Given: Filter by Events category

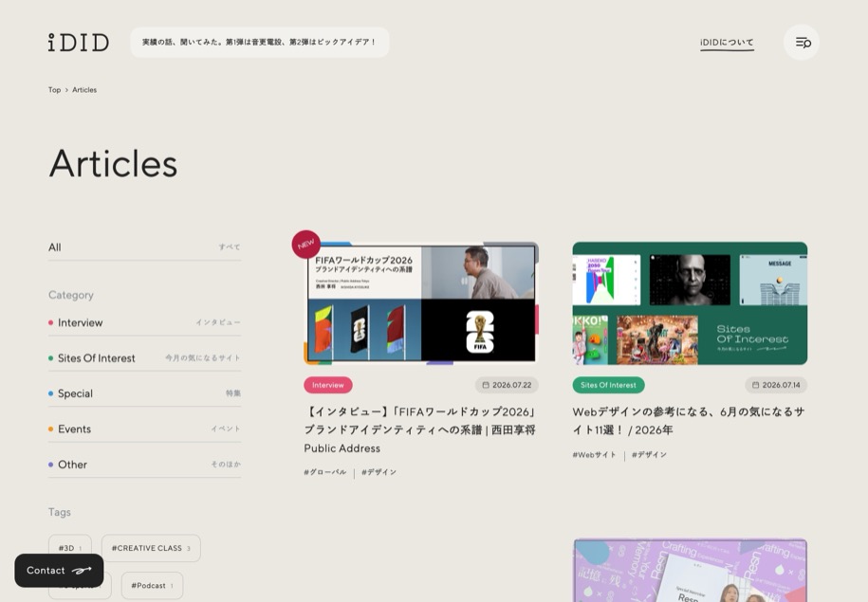Looking at the screenshot, I should coord(144,429).
